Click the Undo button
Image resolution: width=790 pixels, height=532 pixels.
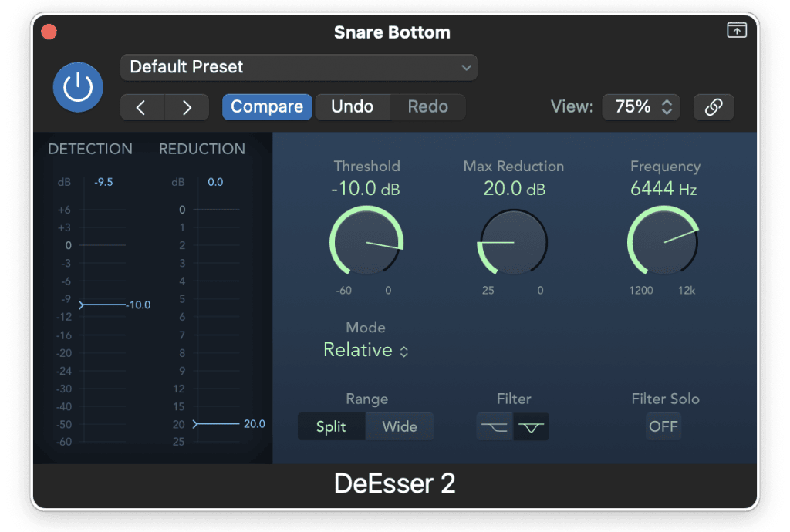(352, 107)
